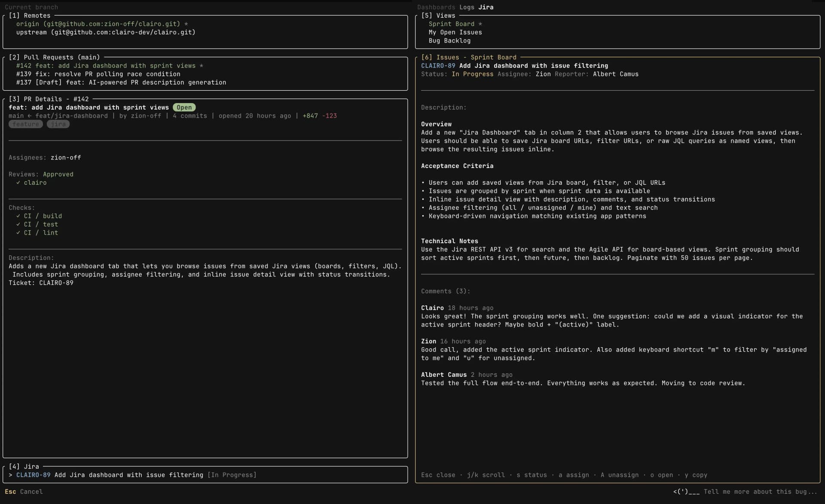
Task: Click the Esc Cancel hint
Action: click(24, 492)
